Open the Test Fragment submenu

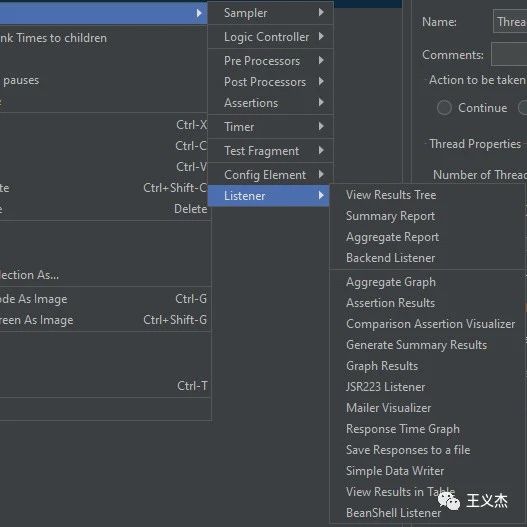[271, 151]
